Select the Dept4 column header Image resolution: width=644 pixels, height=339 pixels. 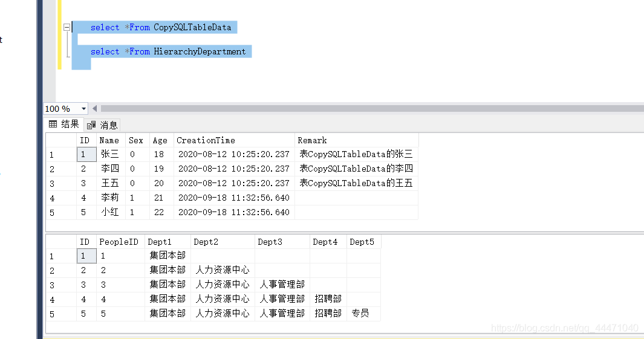tap(328, 242)
